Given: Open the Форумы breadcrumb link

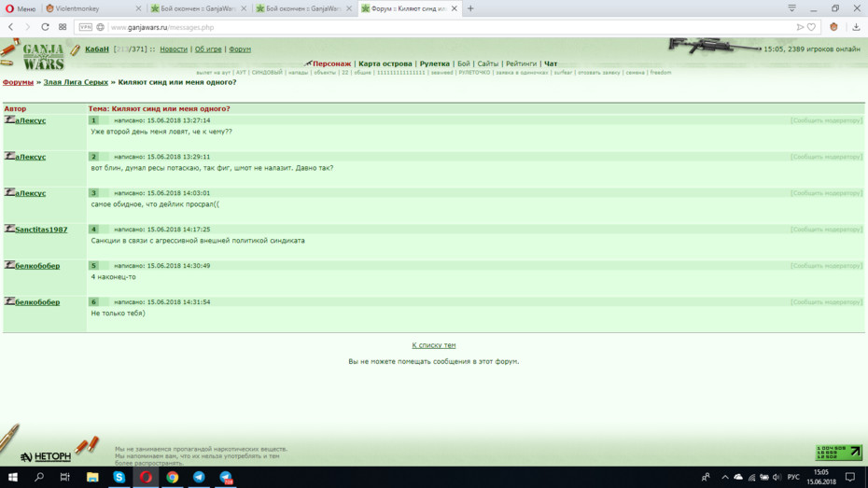Looking at the screenshot, I should click(x=18, y=82).
